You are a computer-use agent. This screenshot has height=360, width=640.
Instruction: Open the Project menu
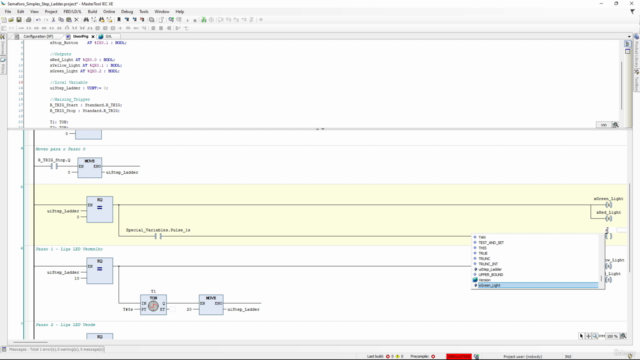pyautogui.click(x=51, y=11)
